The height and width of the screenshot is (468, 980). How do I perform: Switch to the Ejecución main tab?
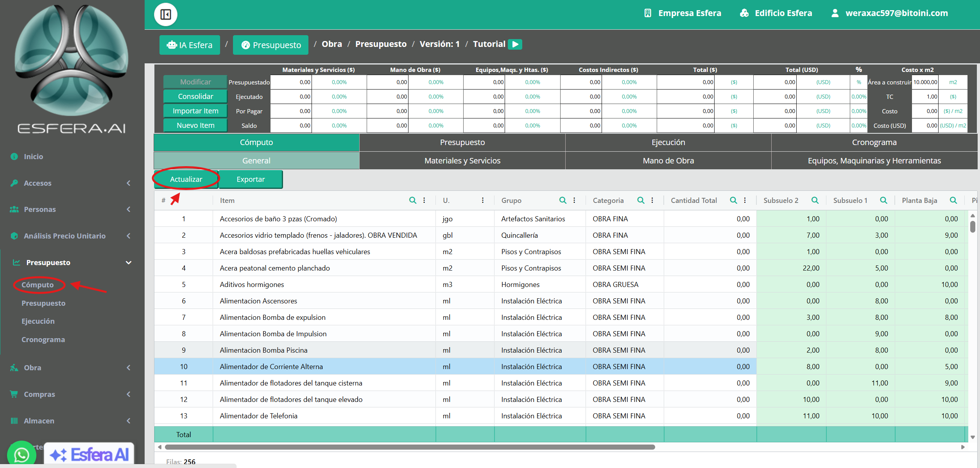[x=668, y=142]
